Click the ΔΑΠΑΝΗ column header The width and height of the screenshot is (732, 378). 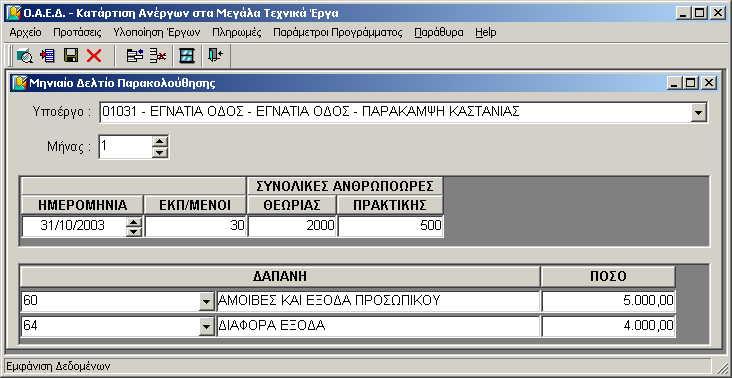click(x=280, y=276)
